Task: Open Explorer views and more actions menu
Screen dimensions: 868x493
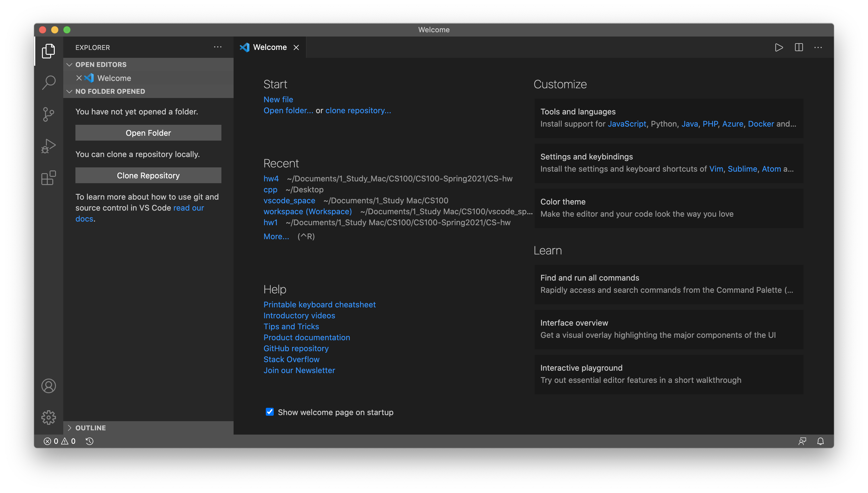Action: click(217, 47)
